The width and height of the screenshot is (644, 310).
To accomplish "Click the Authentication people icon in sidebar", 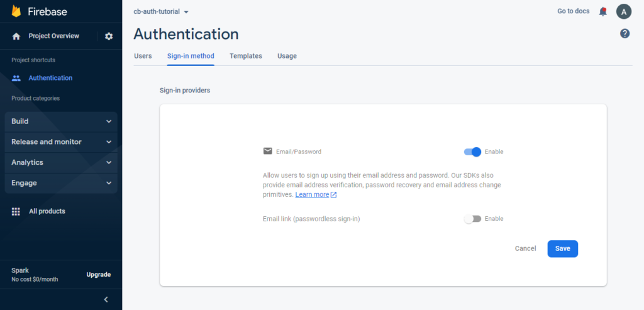I will [16, 78].
